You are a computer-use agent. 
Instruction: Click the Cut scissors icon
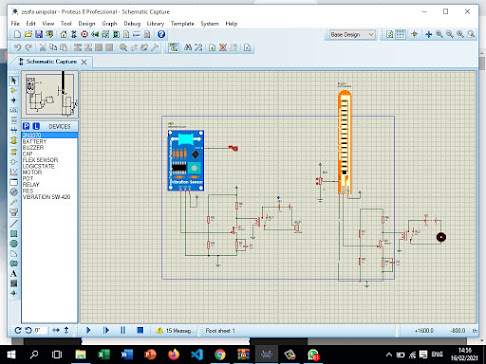click(x=43, y=48)
